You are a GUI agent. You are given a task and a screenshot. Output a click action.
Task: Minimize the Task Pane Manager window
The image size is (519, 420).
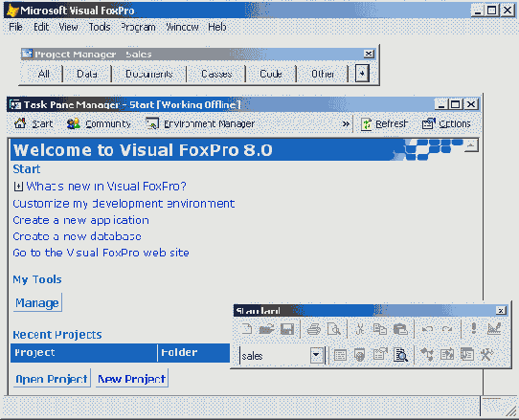pos(441,104)
